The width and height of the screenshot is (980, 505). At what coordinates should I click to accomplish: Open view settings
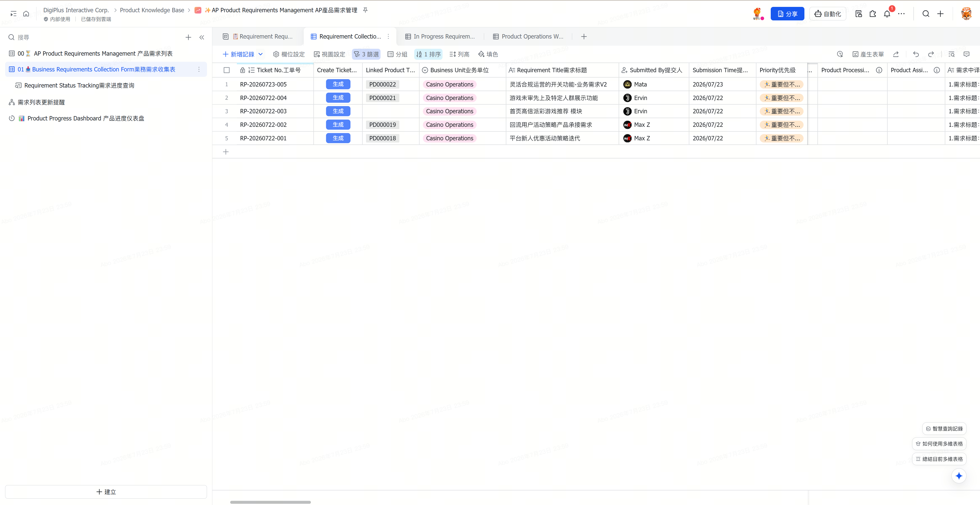pos(329,54)
